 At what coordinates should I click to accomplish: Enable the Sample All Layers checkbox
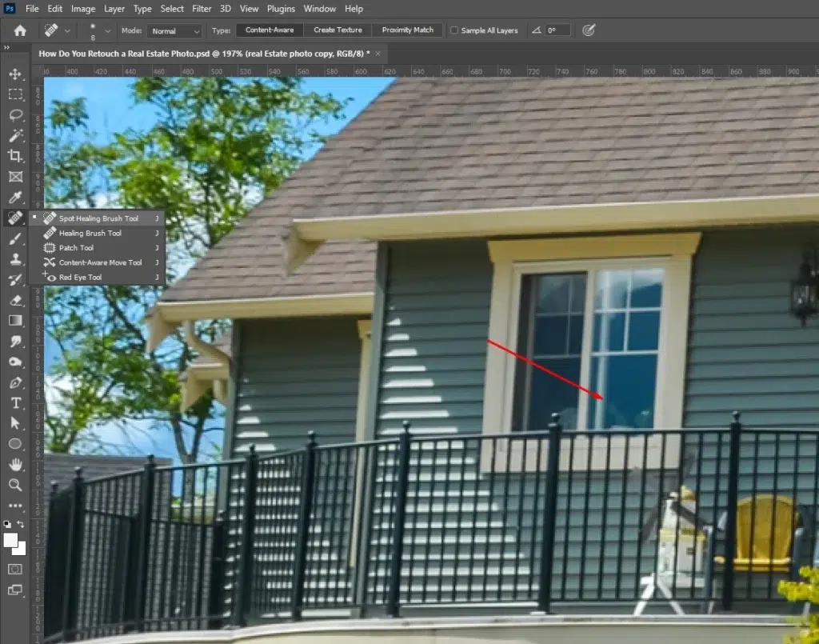pos(453,30)
